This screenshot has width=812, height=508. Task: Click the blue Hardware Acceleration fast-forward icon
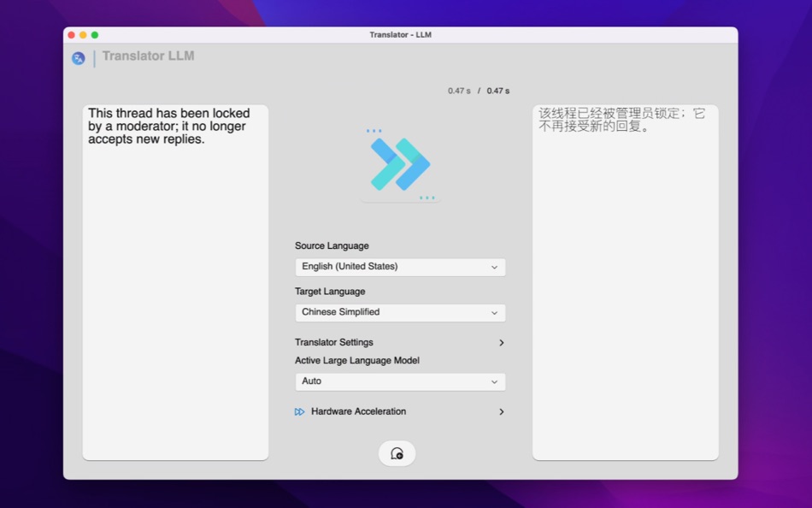click(299, 411)
